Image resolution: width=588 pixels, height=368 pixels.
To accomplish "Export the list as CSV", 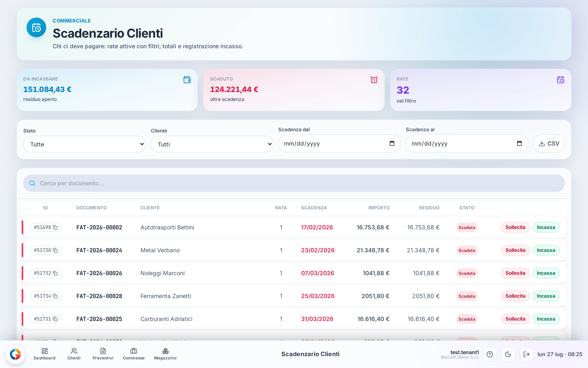I will [x=549, y=144].
